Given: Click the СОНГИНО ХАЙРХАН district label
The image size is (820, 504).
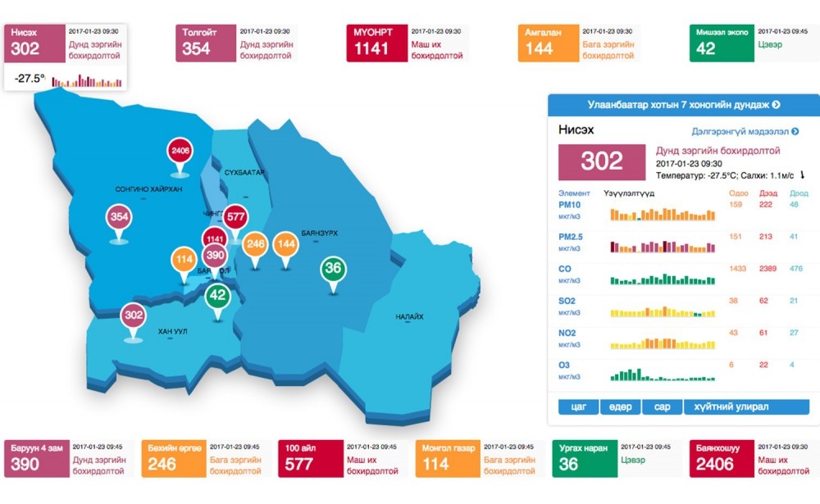Looking at the screenshot, I should 148,189.
